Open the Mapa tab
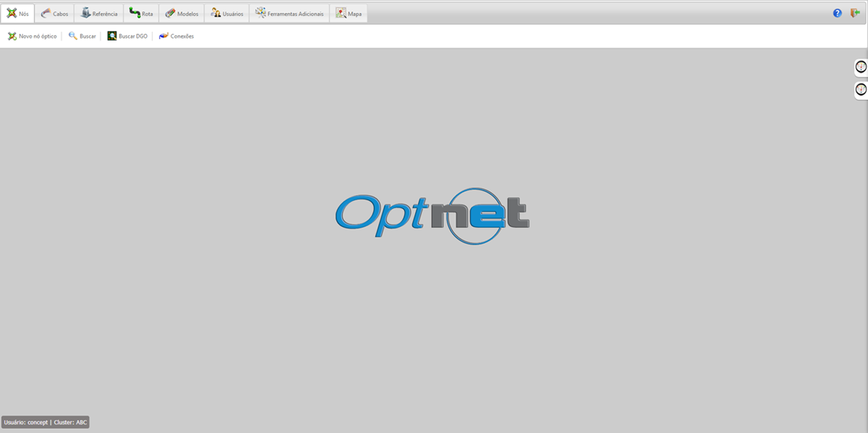Image resolution: width=868 pixels, height=433 pixels. tap(348, 13)
